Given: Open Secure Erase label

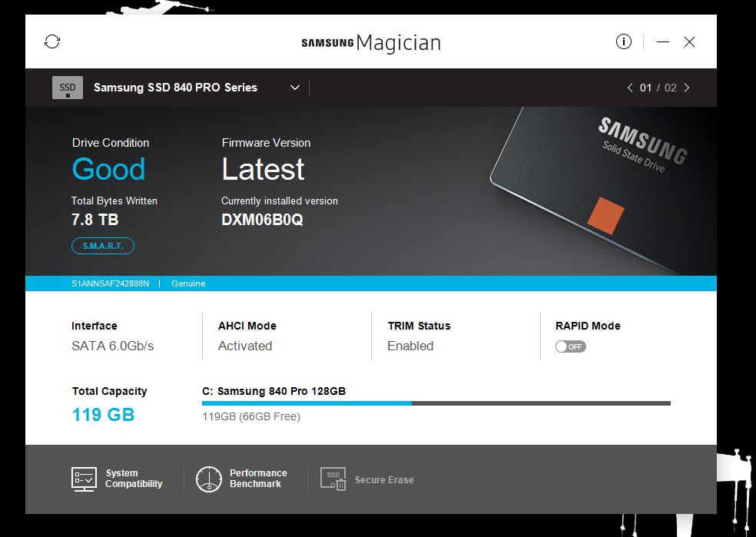Looking at the screenshot, I should pyautogui.click(x=384, y=480).
